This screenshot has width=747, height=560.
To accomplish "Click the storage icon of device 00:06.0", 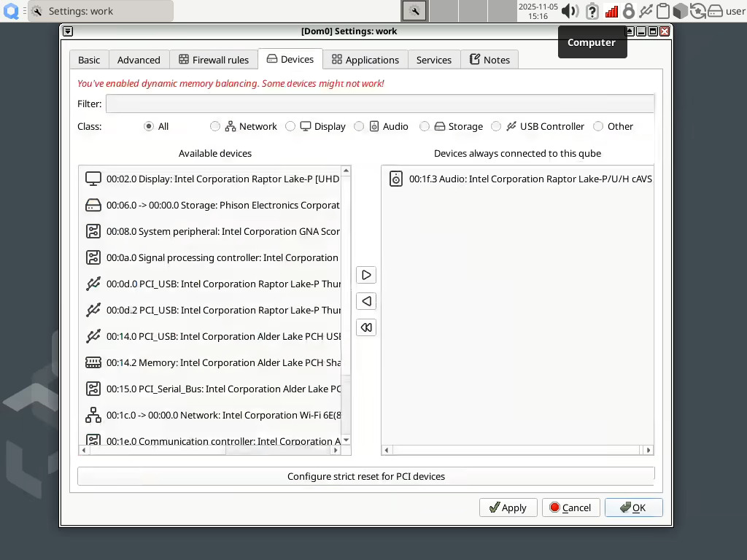I will click(93, 205).
